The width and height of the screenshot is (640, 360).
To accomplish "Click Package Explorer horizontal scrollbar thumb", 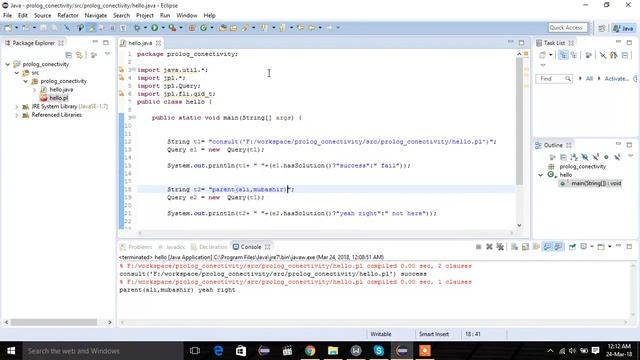I will point(54,322).
